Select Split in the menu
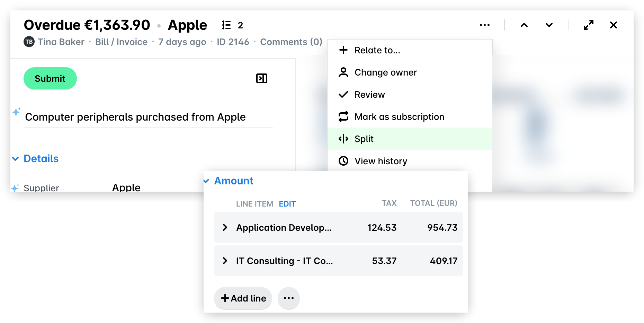This screenshot has height=323, width=644. 410,139
